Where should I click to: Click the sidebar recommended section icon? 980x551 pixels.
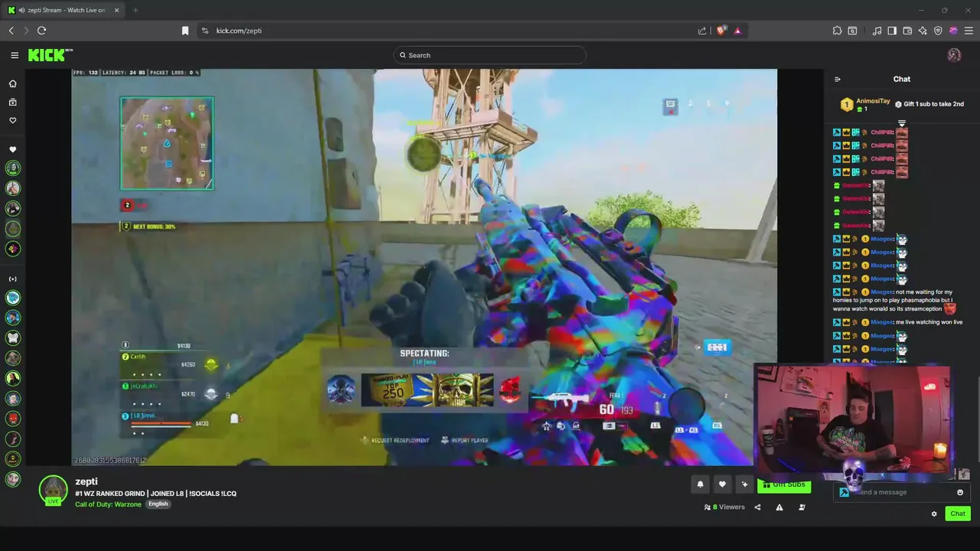(12, 279)
